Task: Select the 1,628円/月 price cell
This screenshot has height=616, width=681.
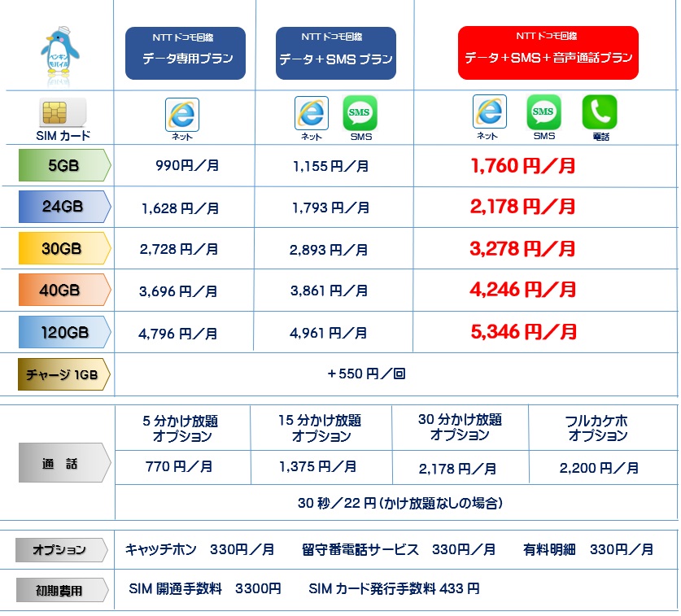Action: [x=181, y=208]
